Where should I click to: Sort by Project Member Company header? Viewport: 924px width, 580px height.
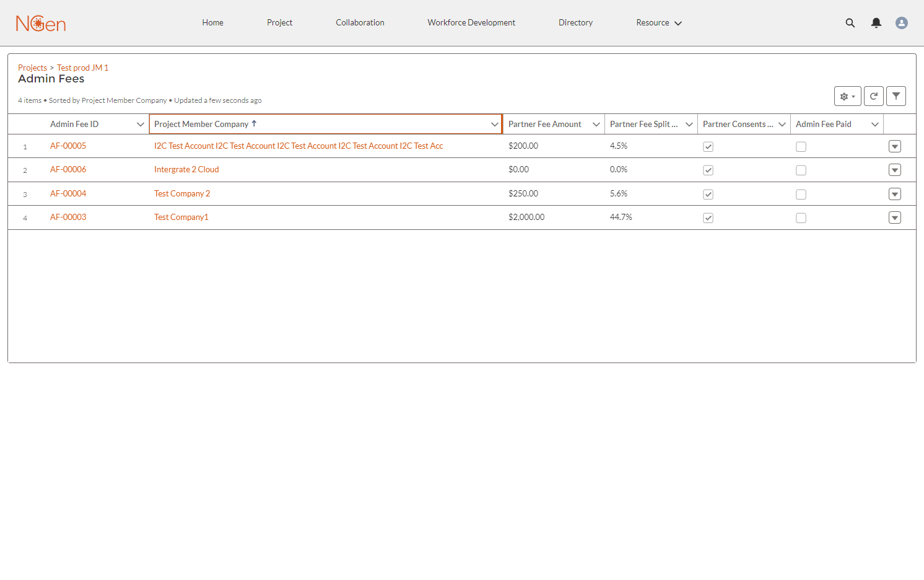pyautogui.click(x=201, y=125)
